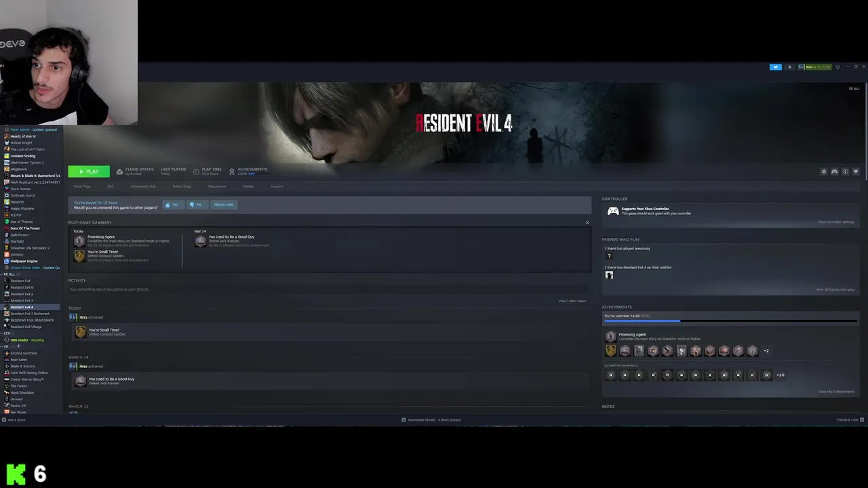The height and width of the screenshot is (488, 868).
Task: Choose No thumbs down for recommendation
Action: pyautogui.click(x=197, y=205)
